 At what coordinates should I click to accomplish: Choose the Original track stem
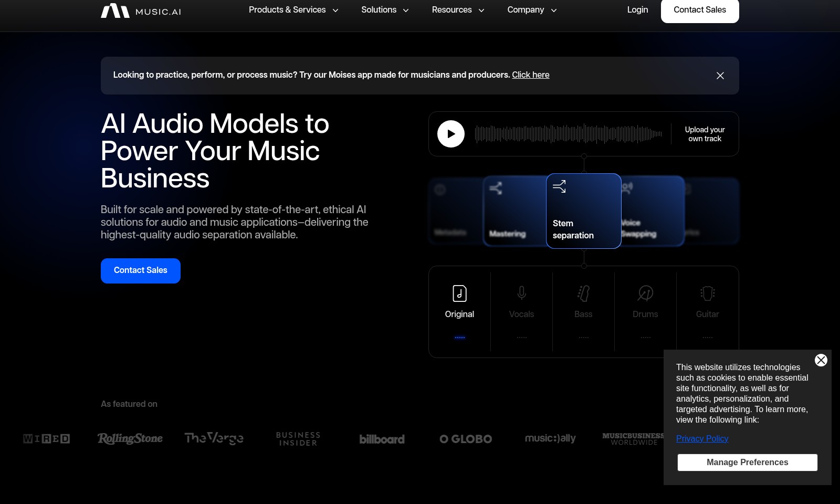pos(459,312)
